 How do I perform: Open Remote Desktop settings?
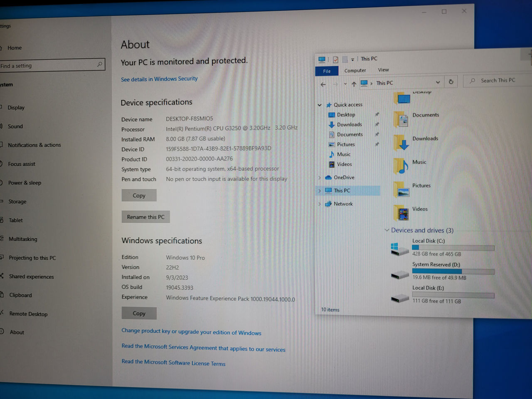coord(28,314)
